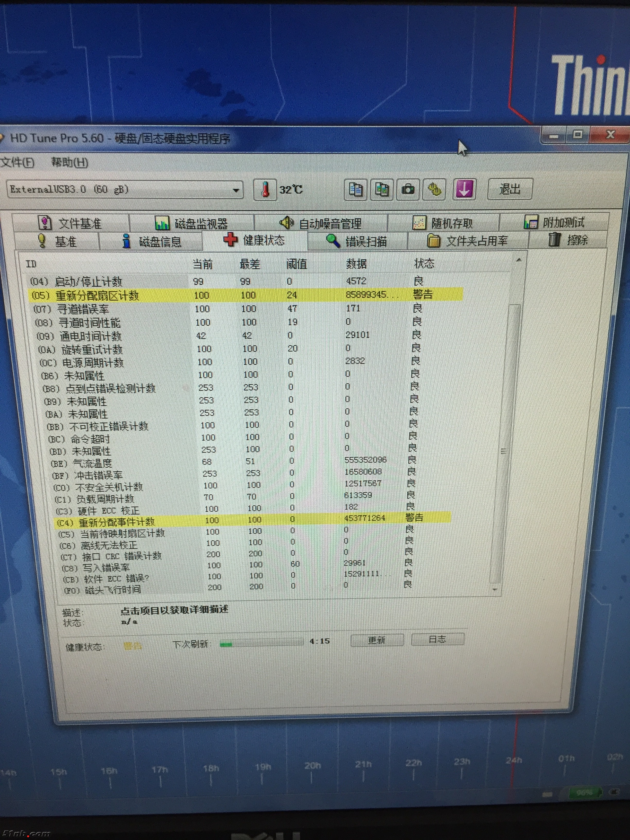Select the 健康状态 health tab
This screenshot has height=840, width=630.
pos(255,240)
